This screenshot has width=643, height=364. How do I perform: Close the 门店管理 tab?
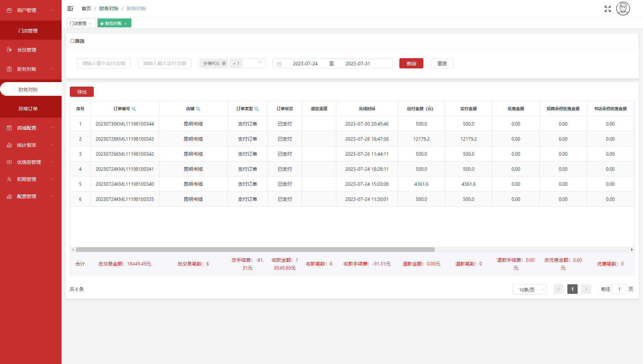click(90, 24)
